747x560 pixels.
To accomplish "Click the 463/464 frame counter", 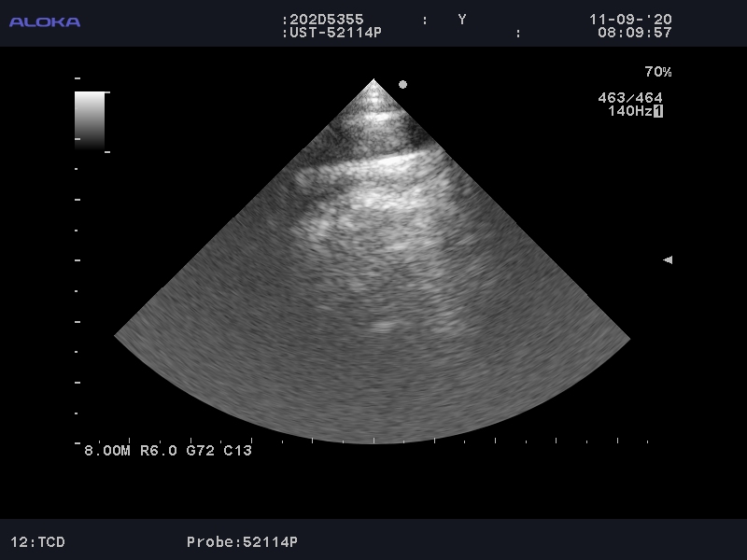I will coord(630,98).
